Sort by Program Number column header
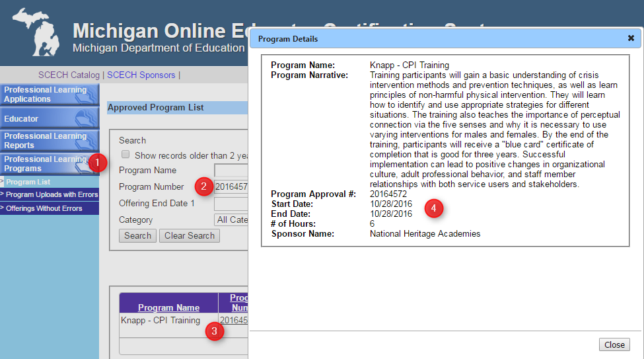The height and width of the screenshot is (359, 644). pos(239,303)
